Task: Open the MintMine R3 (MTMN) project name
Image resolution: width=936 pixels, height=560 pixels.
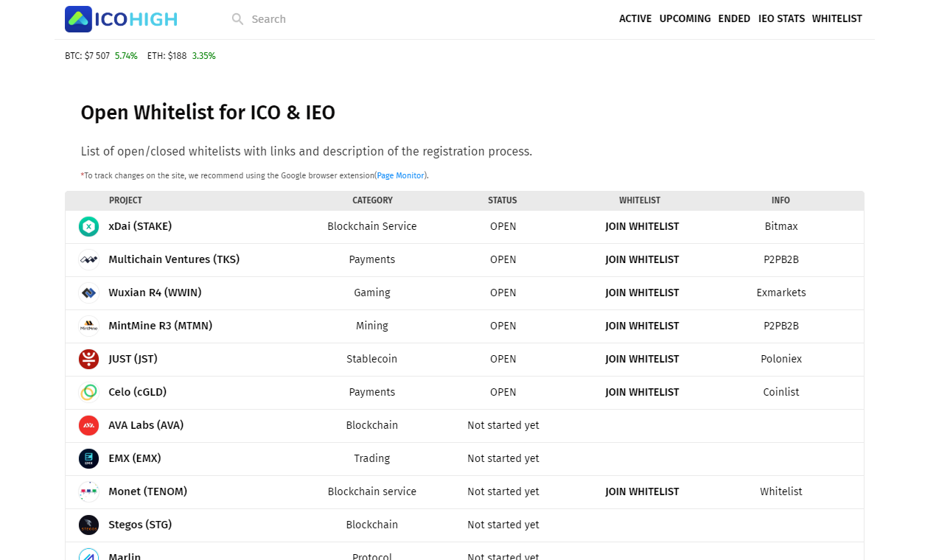Action: (161, 326)
